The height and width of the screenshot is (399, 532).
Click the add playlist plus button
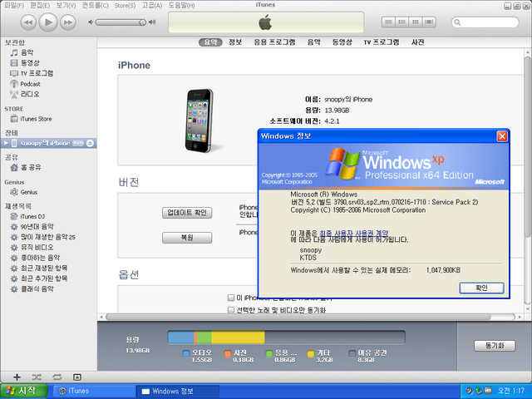pyautogui.click(x=17, y=377)
